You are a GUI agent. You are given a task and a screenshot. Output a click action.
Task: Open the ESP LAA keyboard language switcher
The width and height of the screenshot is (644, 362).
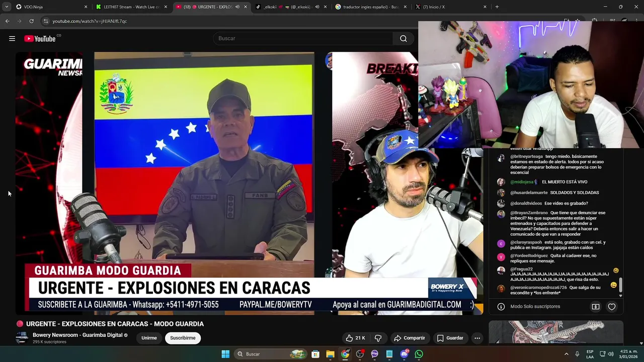coord(590,354)
